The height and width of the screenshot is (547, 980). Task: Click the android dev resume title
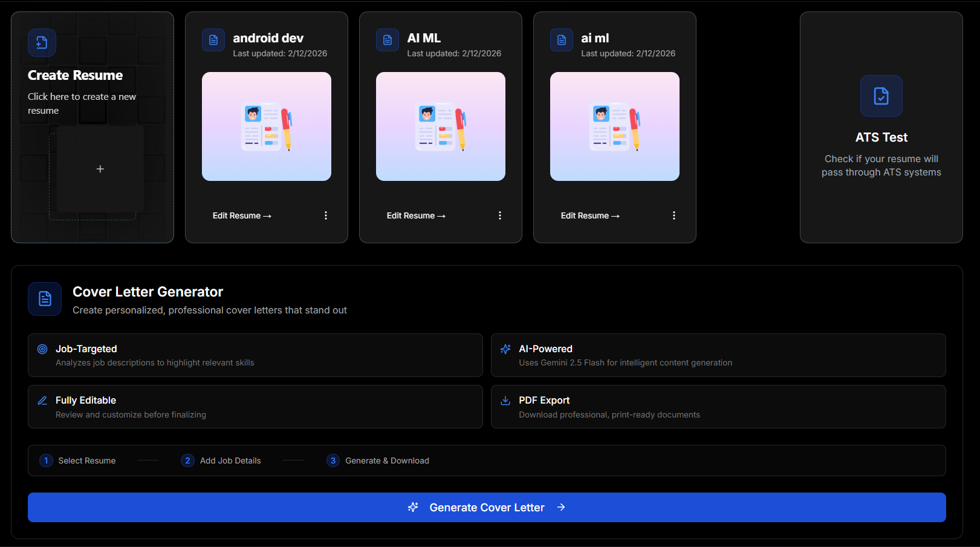268,38
